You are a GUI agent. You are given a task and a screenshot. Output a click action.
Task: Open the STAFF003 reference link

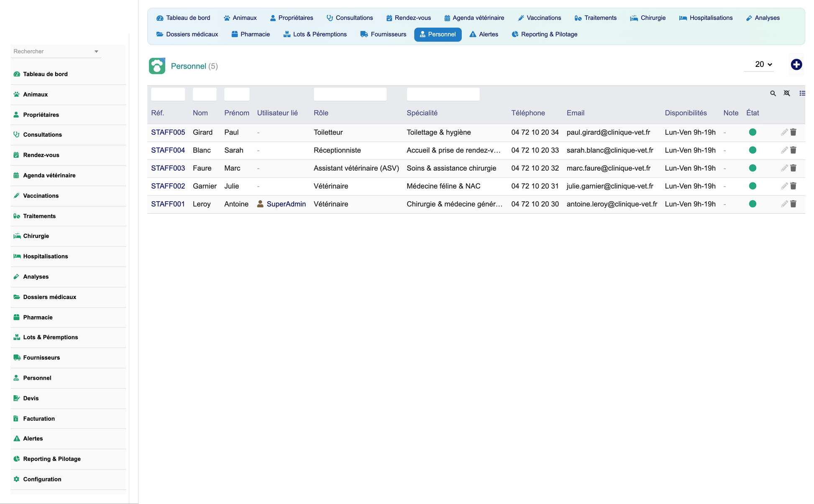168,168
